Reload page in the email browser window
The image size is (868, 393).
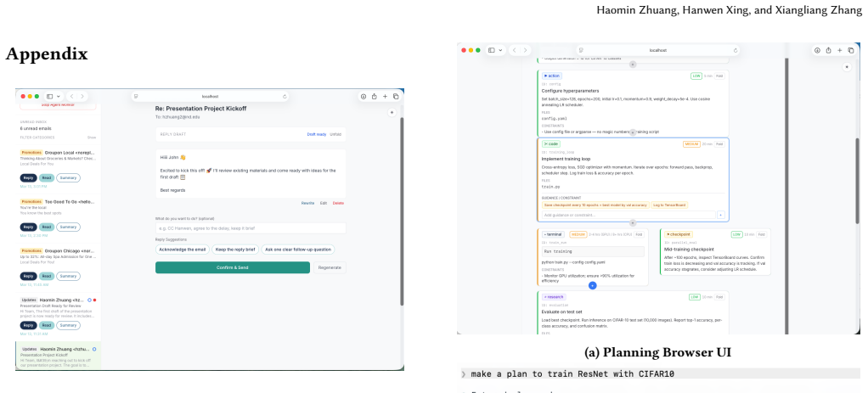285,96
